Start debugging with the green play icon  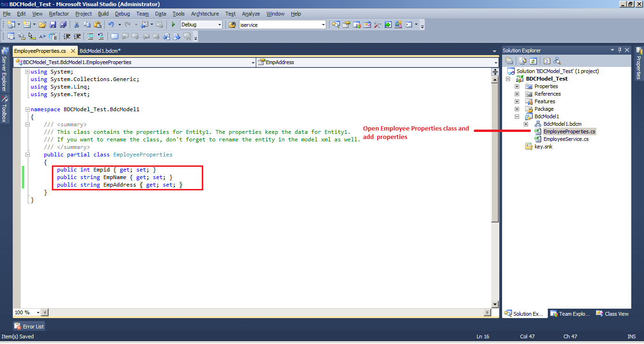[173, 25]
